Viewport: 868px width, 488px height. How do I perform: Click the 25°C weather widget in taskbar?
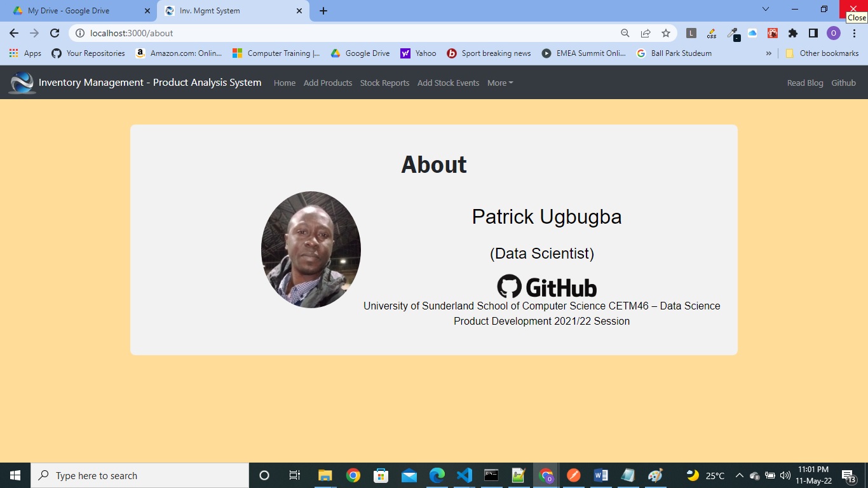[707, 475]
